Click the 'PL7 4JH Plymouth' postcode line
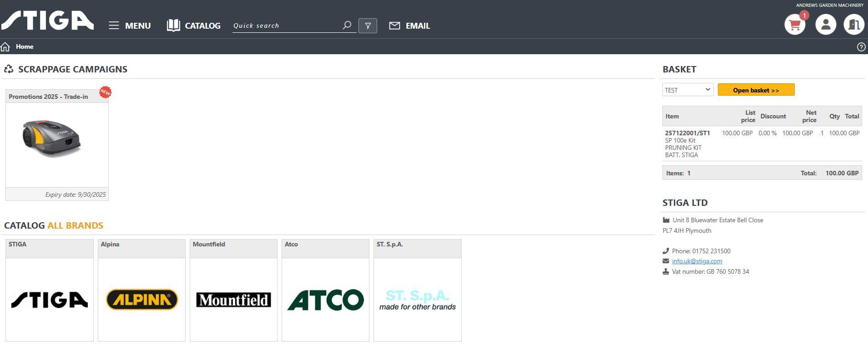This screenshot has width=868, height=363. coord(687,230)
